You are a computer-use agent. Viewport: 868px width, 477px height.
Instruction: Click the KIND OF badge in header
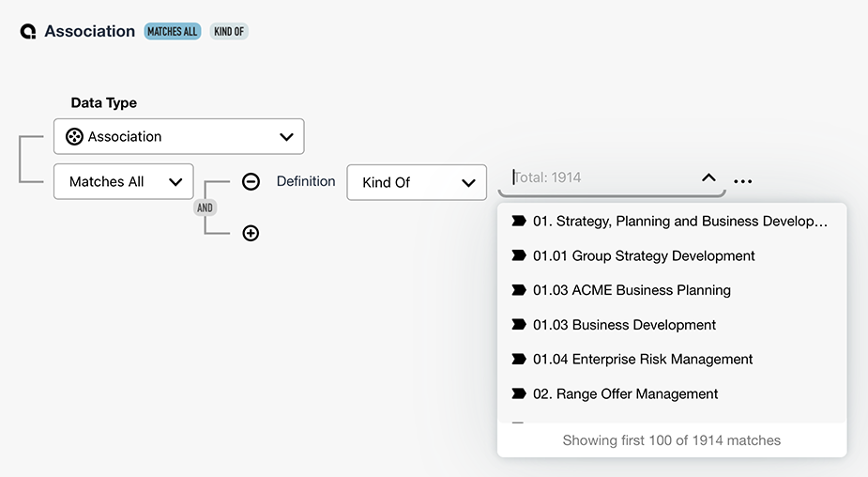coord(229,32)
